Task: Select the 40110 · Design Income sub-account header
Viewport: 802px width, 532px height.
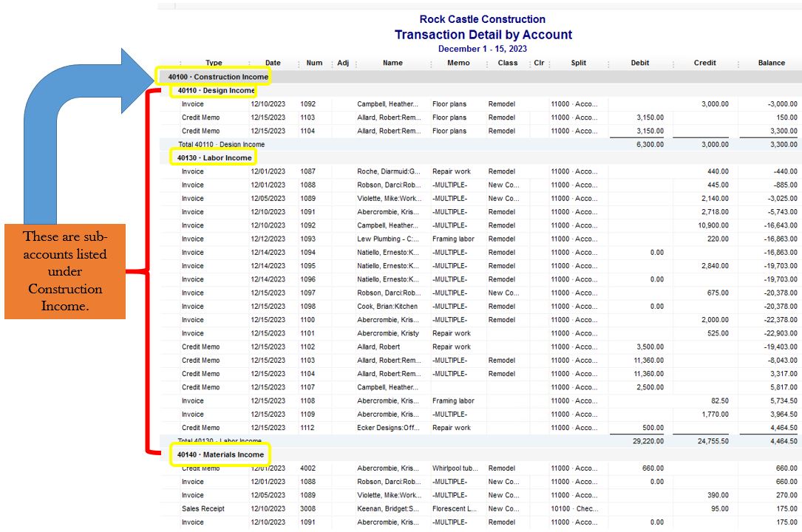Action: coord(216,90)
